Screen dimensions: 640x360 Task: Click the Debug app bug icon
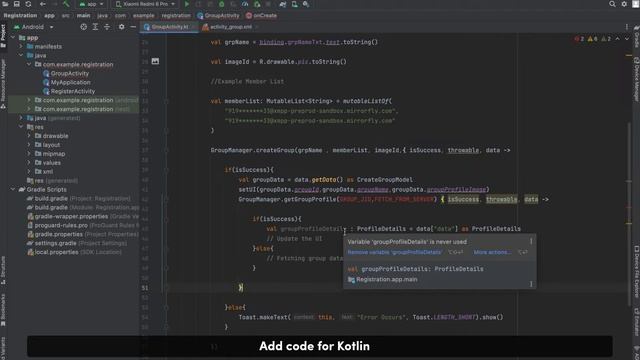coord(222,4)
